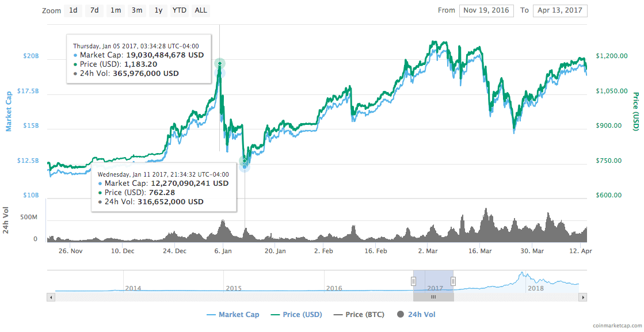Click the 24h Vol axis title
Image resolution: width=644 pixels, height=332 pixels.
click(6, 220)
